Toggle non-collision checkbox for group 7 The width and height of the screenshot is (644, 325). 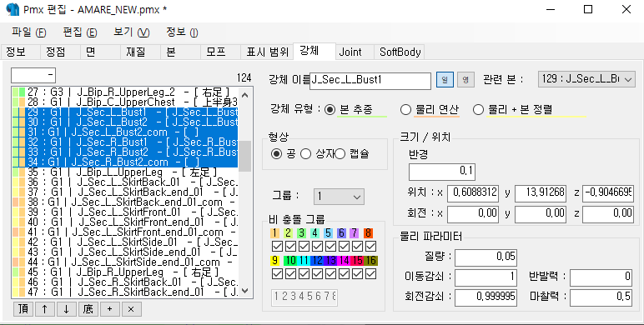coord(357,247)
